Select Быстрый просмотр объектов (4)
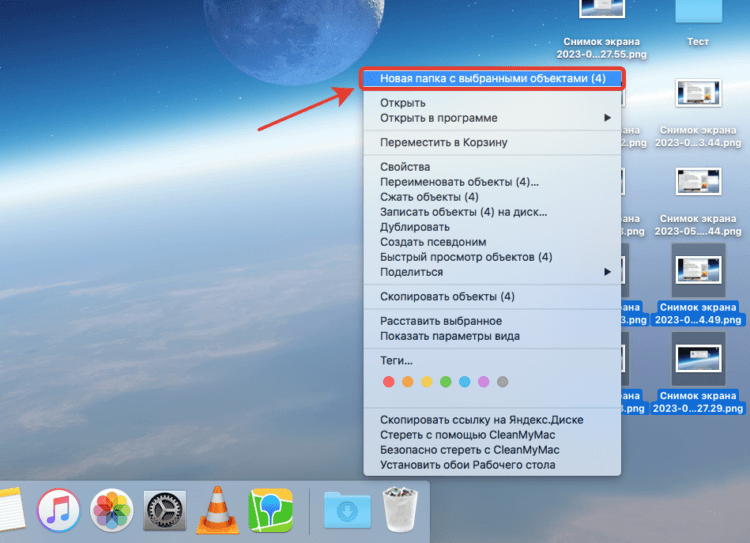Image resolution: width=750 pixels, height=543 pixels. click(493, 257)
